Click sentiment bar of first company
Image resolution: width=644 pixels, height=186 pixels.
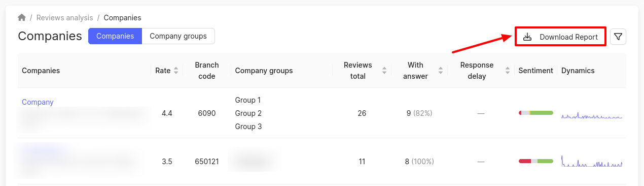point(535,113)
